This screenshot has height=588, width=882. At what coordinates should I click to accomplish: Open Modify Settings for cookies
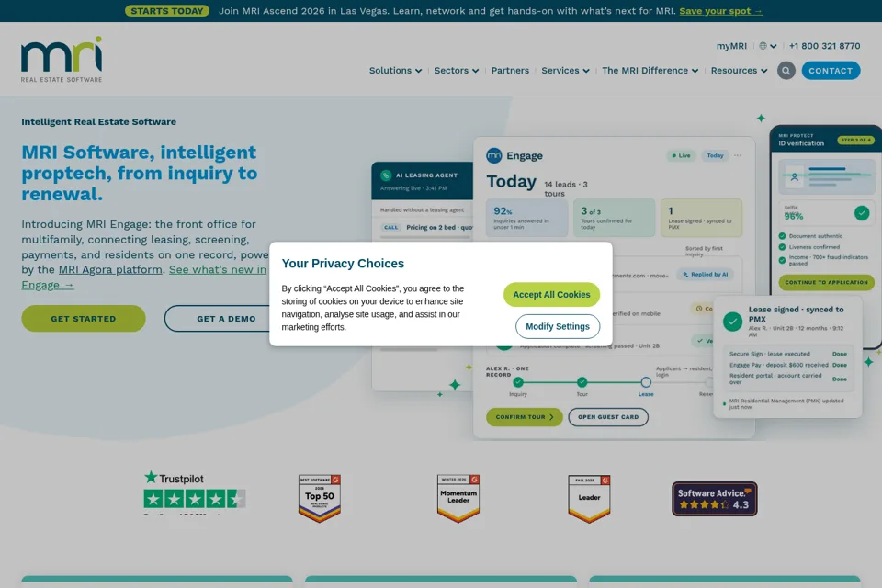(558, 326)
